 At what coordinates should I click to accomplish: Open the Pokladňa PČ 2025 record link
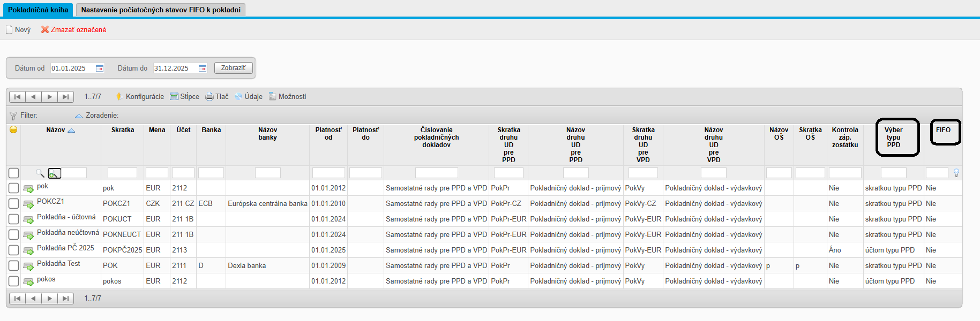65,248
